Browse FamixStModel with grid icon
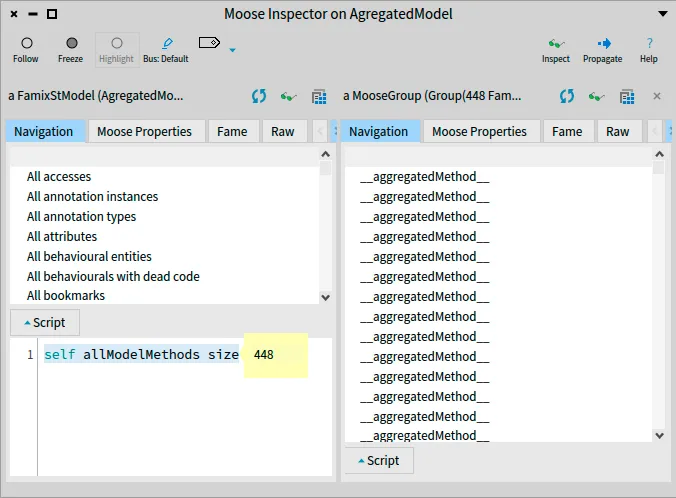The width and height of the screenshot is (676, 498). pyautogui.click(x=319, y=97)
